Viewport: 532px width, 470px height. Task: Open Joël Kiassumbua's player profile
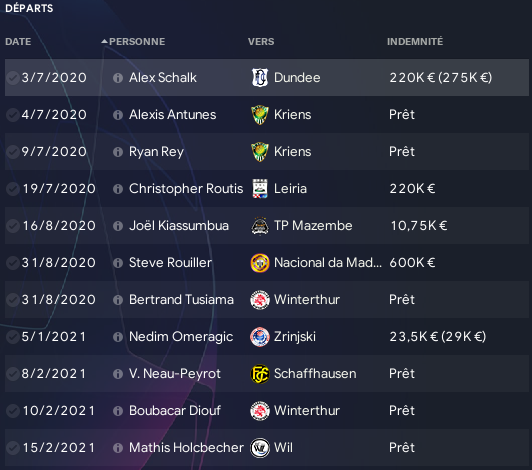(x=179, y=226)
